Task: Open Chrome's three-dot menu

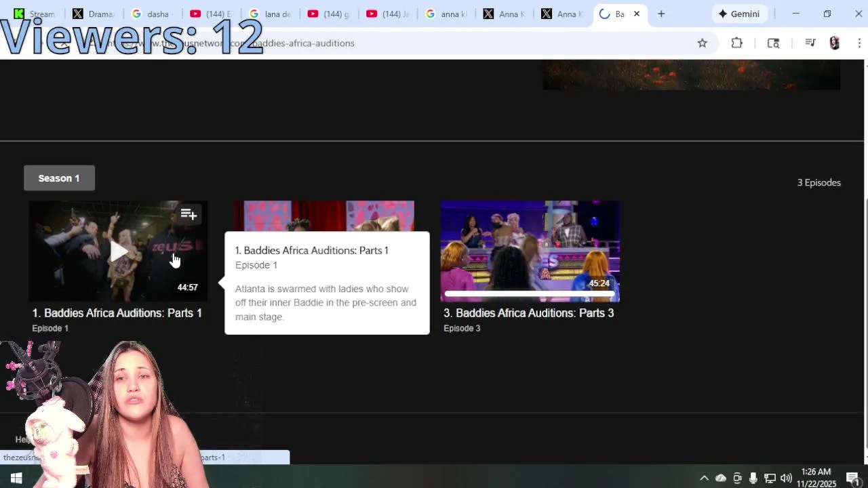Action: click(859, 43)
